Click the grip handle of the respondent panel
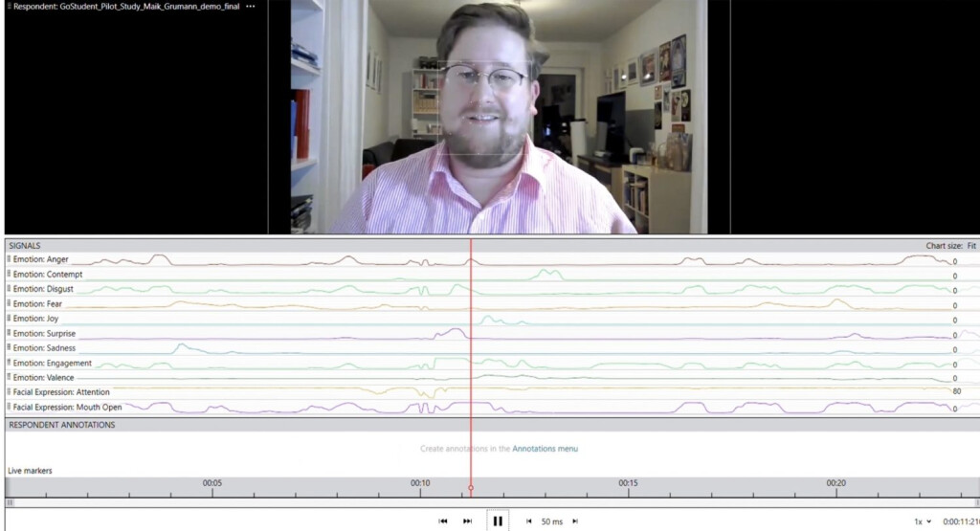The image size is (980, 531). pyautogui.click(x=9, y=7)
